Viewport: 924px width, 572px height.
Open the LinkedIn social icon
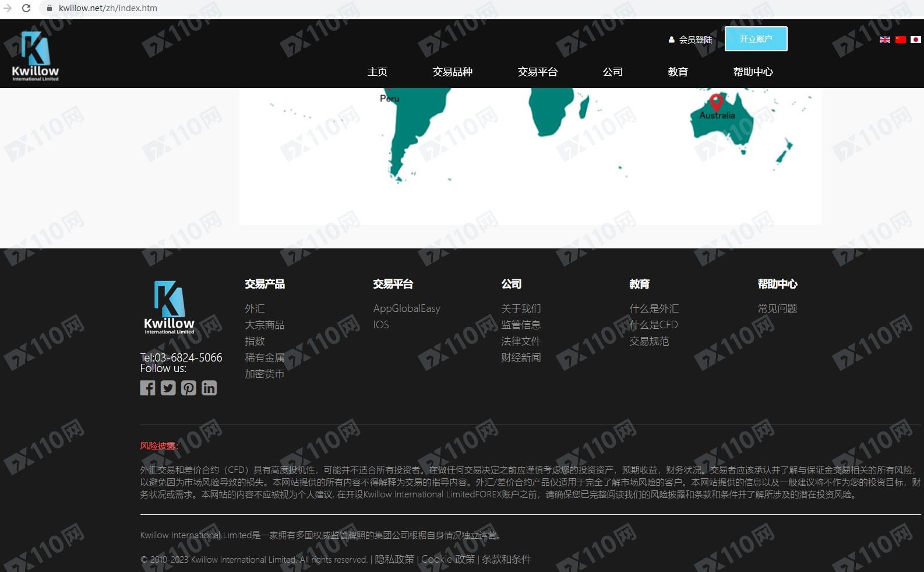tap(209, 388)
